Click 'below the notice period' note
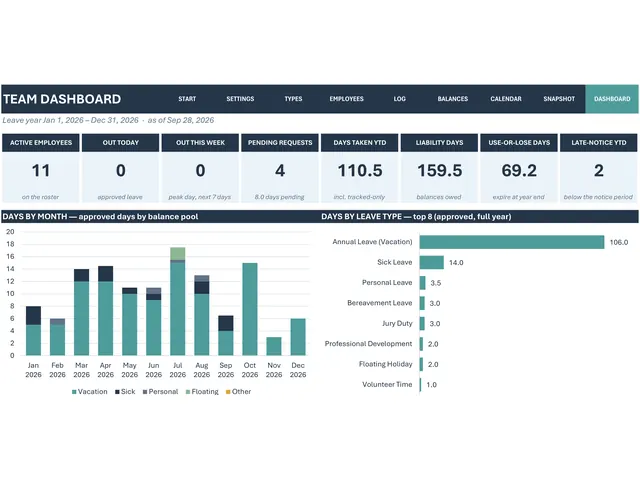The image size is (640, 480). tap(598, 197)
